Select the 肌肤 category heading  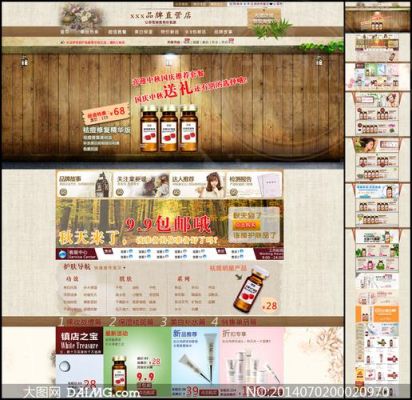click(125, 278)
